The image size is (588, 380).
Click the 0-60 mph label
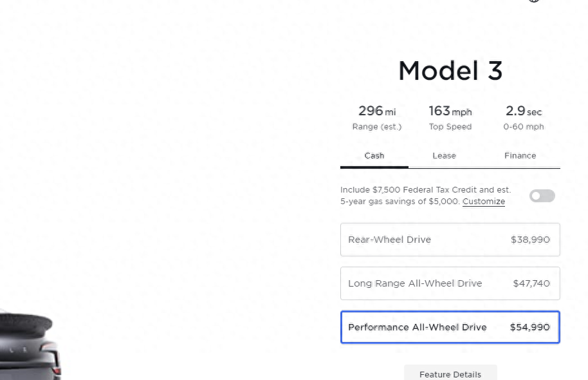point(524,127)
